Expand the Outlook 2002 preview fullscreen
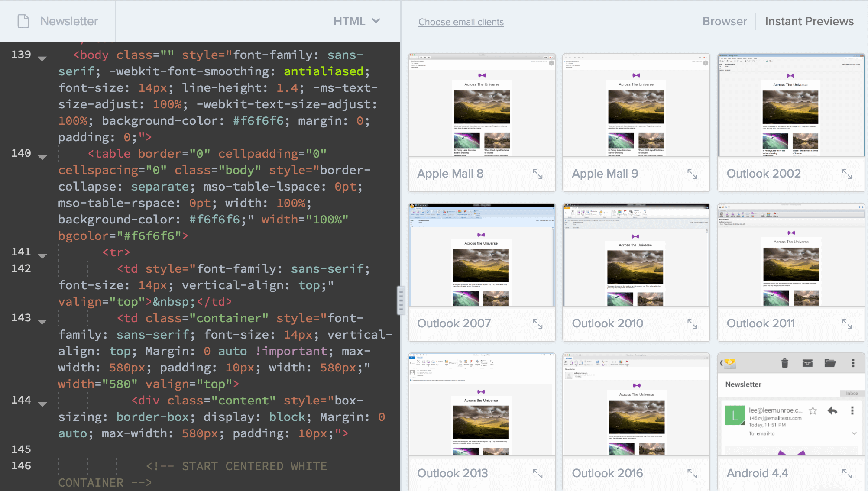868x491 pixels. tap(848, 174)
